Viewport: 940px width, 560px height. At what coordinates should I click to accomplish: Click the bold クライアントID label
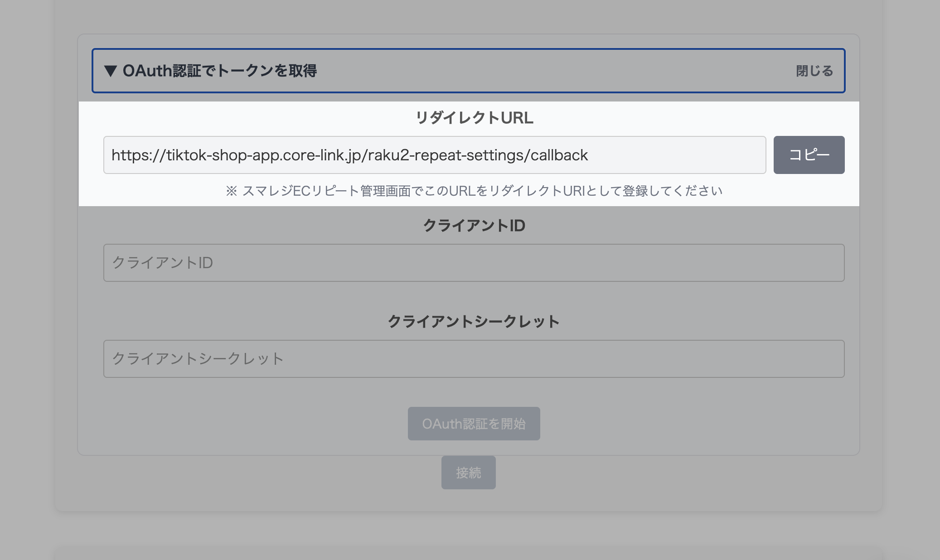click(474, 226)
